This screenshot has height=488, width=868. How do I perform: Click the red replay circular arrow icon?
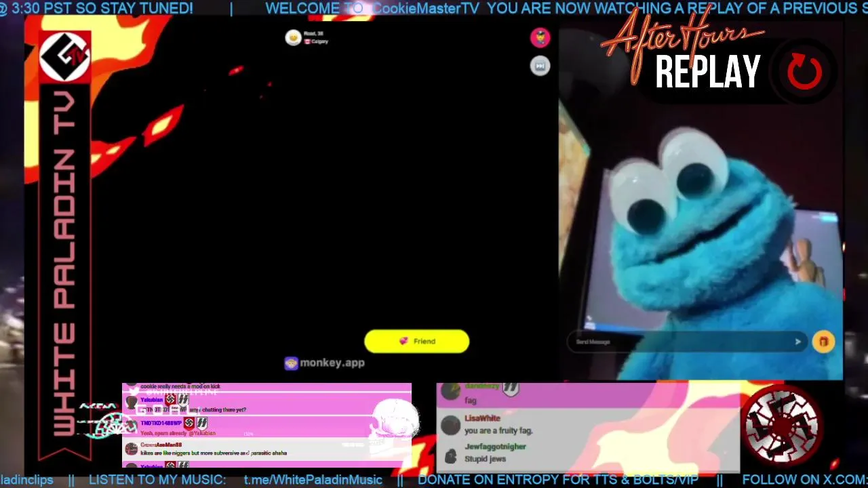click(804, 71)
